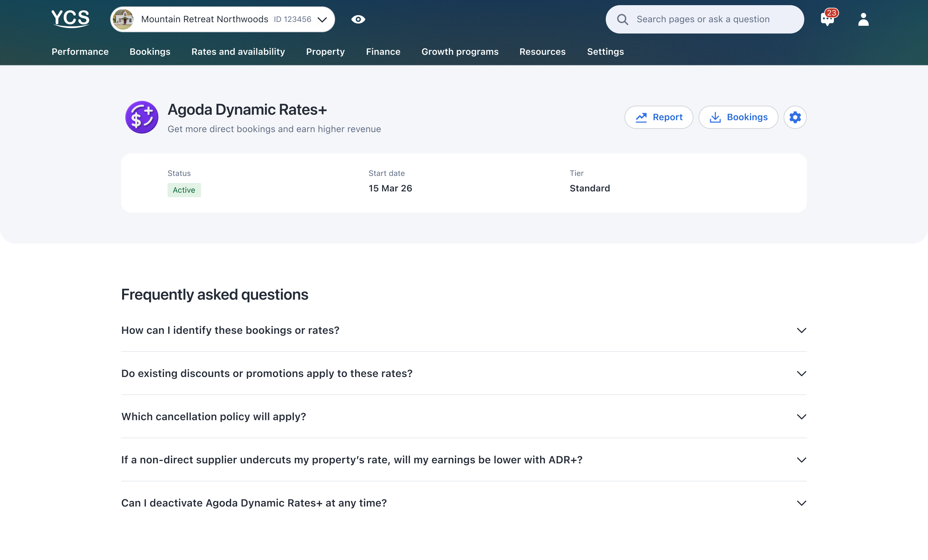Open the property selector dropdown
The image size is (928, 560).
pyautogui.click(x=322, y=20)
